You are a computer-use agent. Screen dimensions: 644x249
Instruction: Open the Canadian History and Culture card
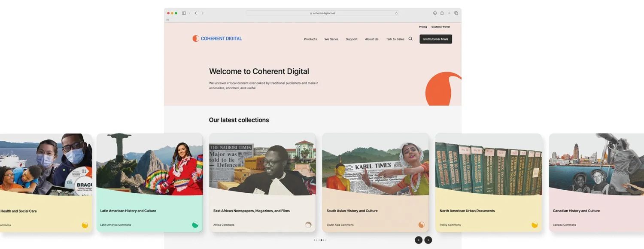(596, 182)
